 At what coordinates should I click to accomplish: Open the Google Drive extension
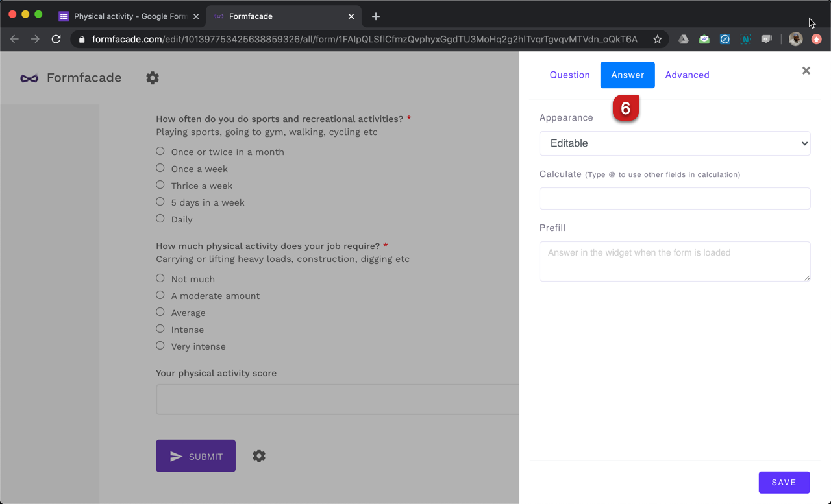683,39
